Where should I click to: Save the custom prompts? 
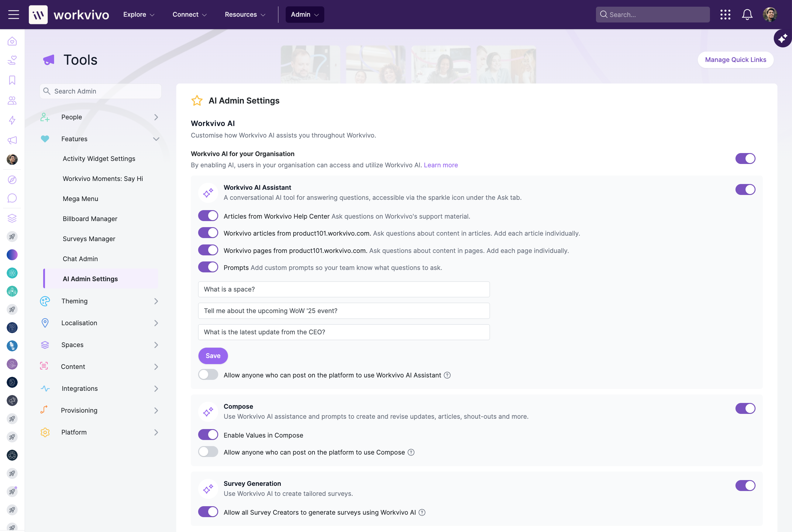click(213, 356)
